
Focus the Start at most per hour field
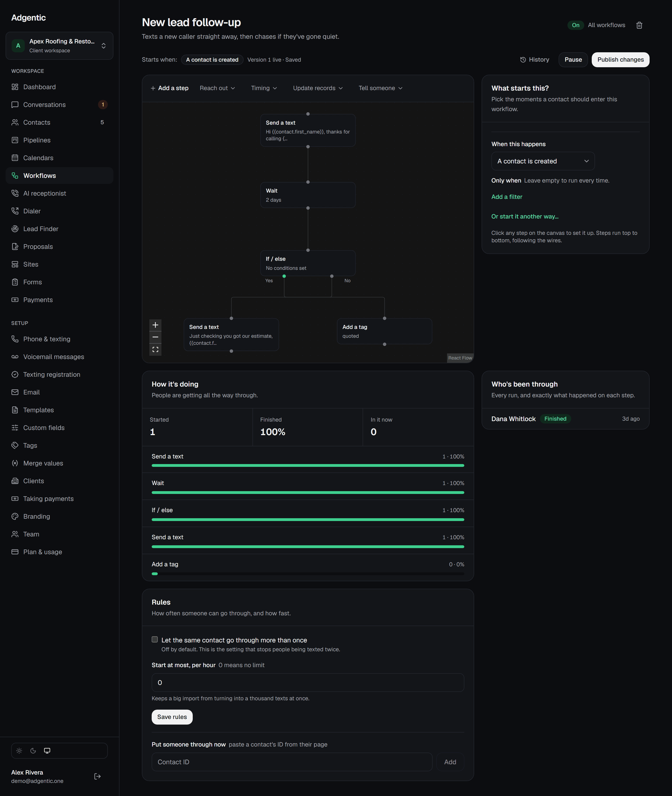(308, 683)
